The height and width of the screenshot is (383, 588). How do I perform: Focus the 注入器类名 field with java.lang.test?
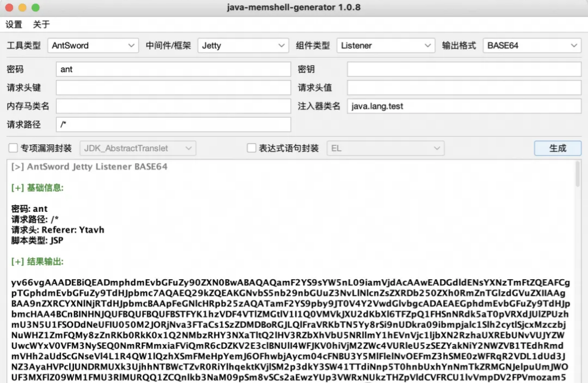point(464,106)
